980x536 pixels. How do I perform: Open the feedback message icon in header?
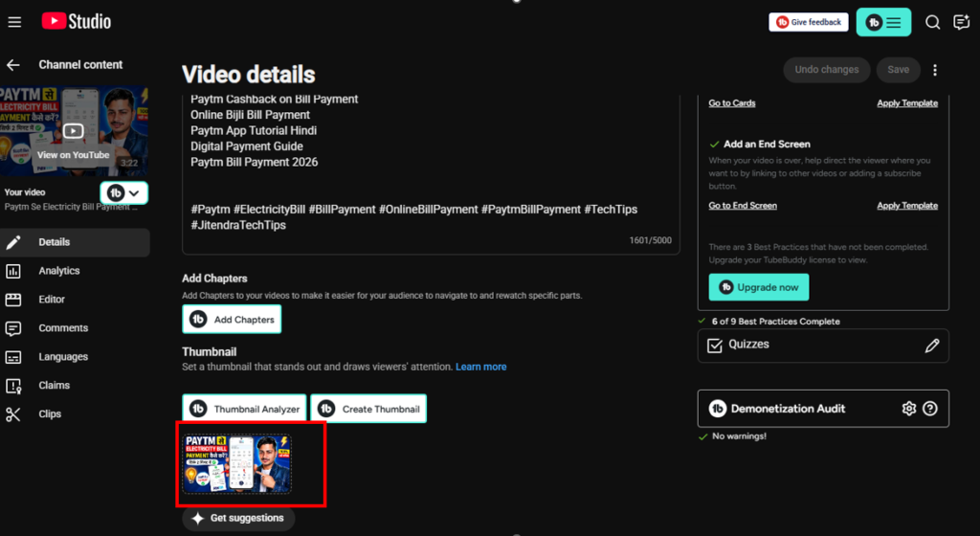point(961,22)
